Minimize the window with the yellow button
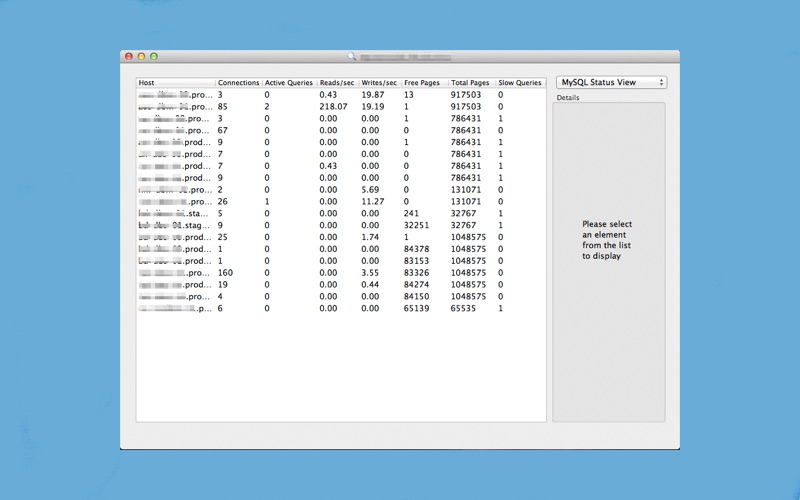Screen dimensions: 800x500 tap(141, 56)
